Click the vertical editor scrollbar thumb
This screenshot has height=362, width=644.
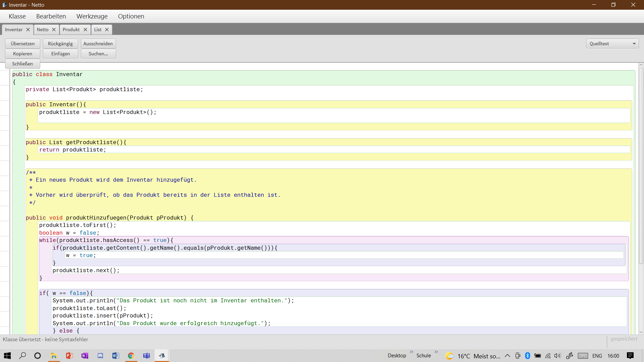[x=641, y=166]
